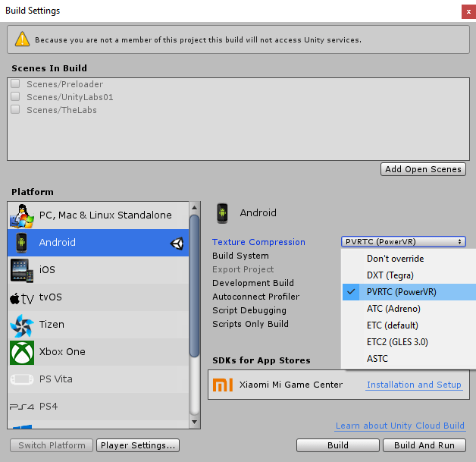Select the Tizen platform row
Image resolution: width=476 pixels, height=462 pixels.
pos(98,325)
